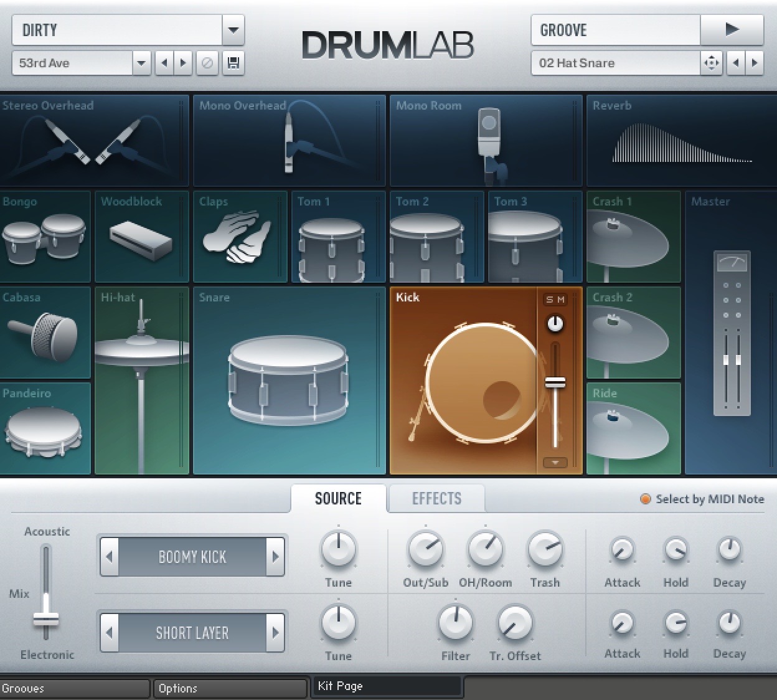
Task: Switch to the SOURCE tab
Action: point(338,498)
